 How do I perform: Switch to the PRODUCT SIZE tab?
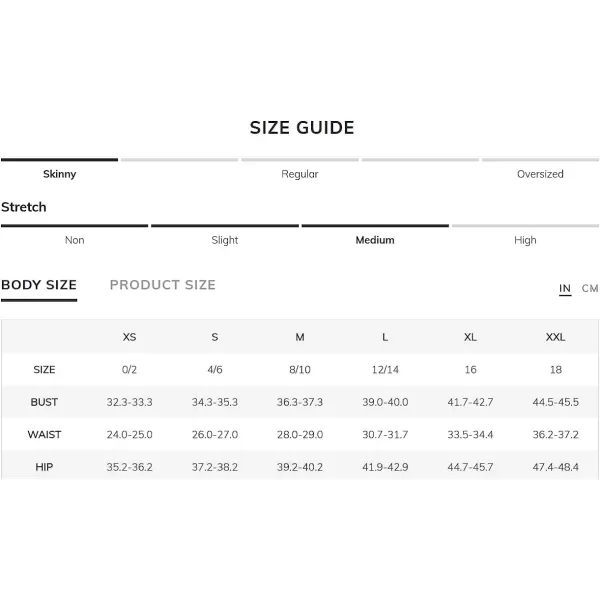point(163,285)
